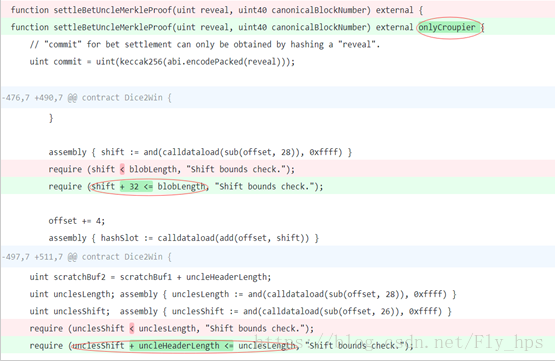Click hunk header '-476,7 +490,7 @@ contract Dice2Win'
Screen dimensions: 555x362
[278, 97]
